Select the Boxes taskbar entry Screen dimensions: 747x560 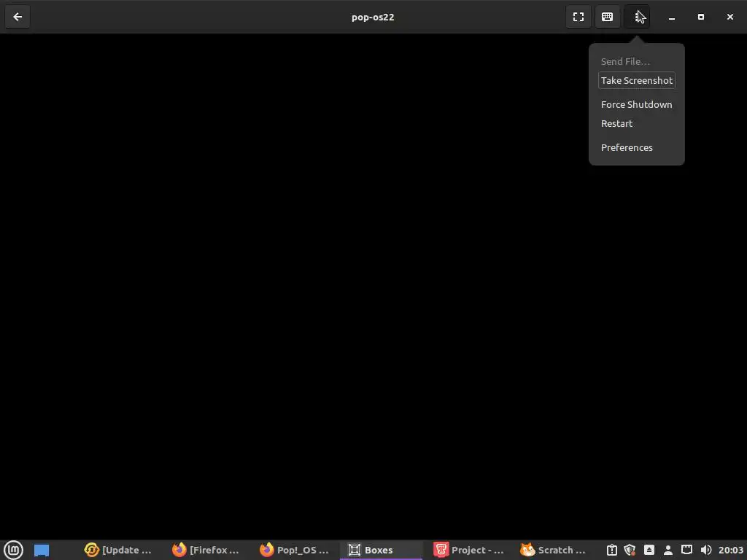click(381, 550)
